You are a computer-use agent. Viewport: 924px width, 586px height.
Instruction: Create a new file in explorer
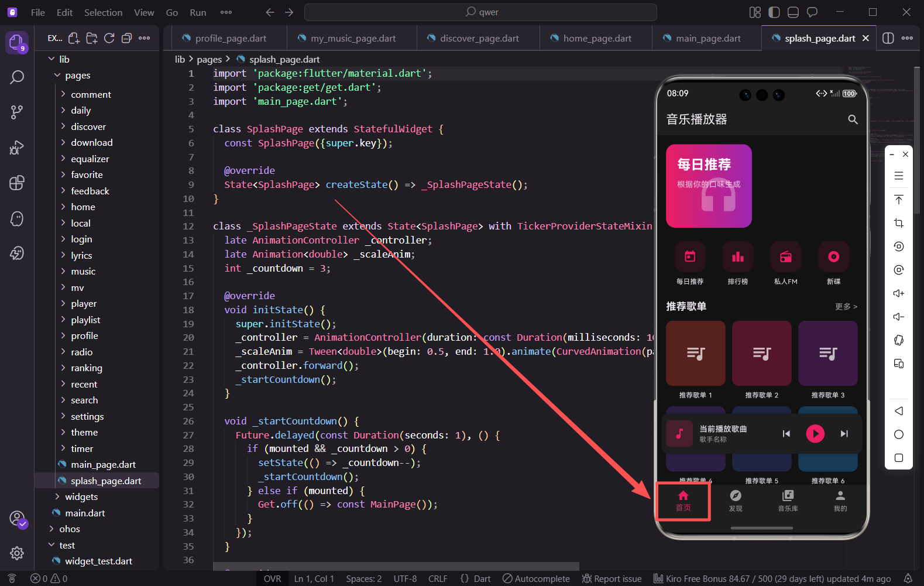pos(74,38)
